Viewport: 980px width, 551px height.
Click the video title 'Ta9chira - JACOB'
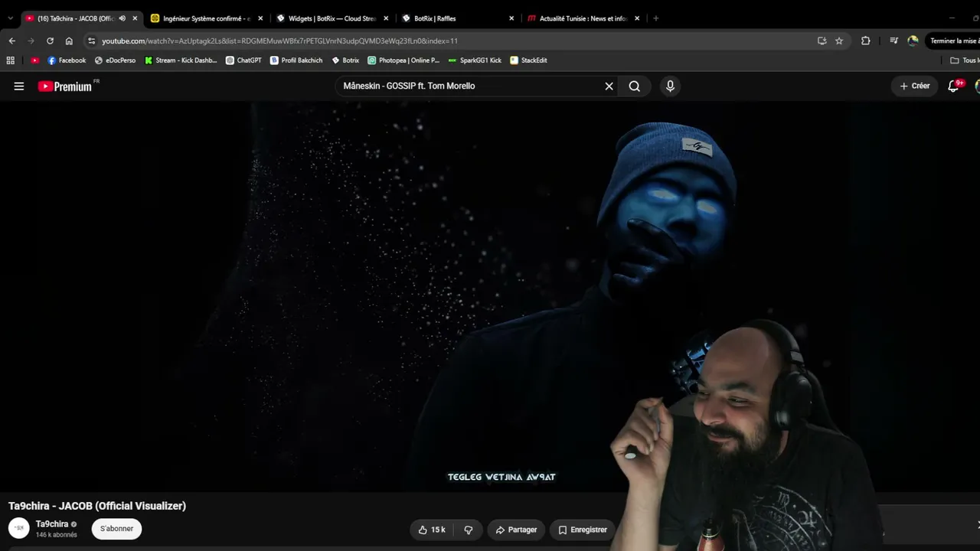click(x=97, y=506)
